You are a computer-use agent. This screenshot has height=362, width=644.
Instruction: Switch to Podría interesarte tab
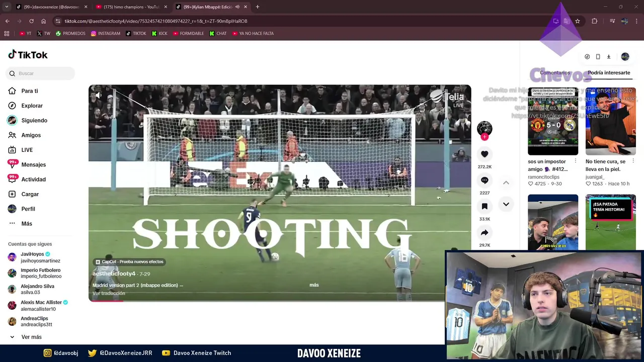609,73
